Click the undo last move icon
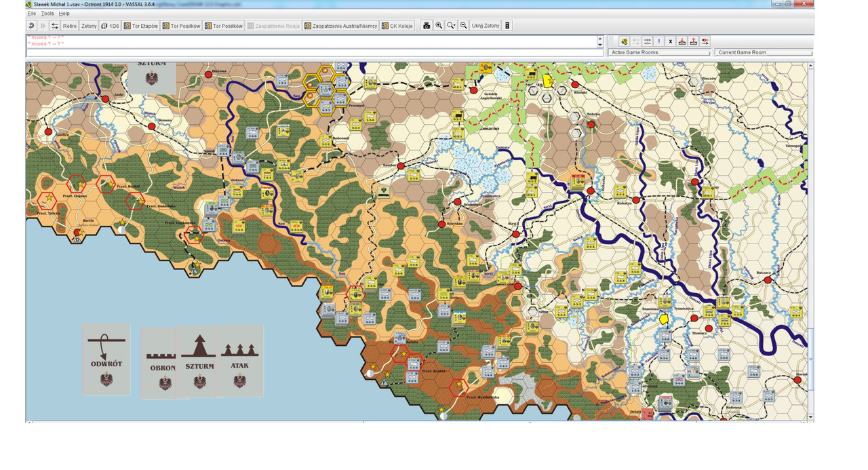This screenshot has width=868, height=470. pyautogui.click(x=31, y=26)
